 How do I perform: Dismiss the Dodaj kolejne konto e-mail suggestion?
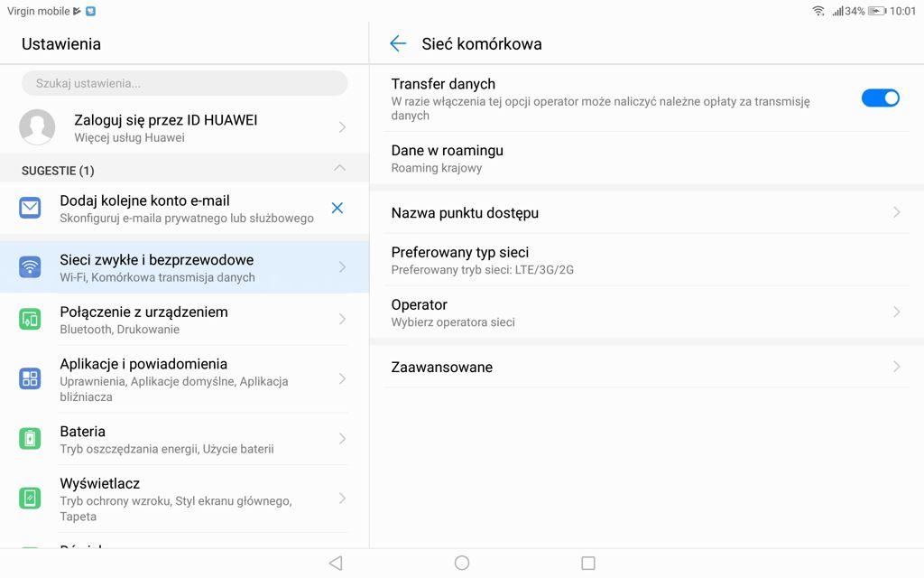[337, 208]
